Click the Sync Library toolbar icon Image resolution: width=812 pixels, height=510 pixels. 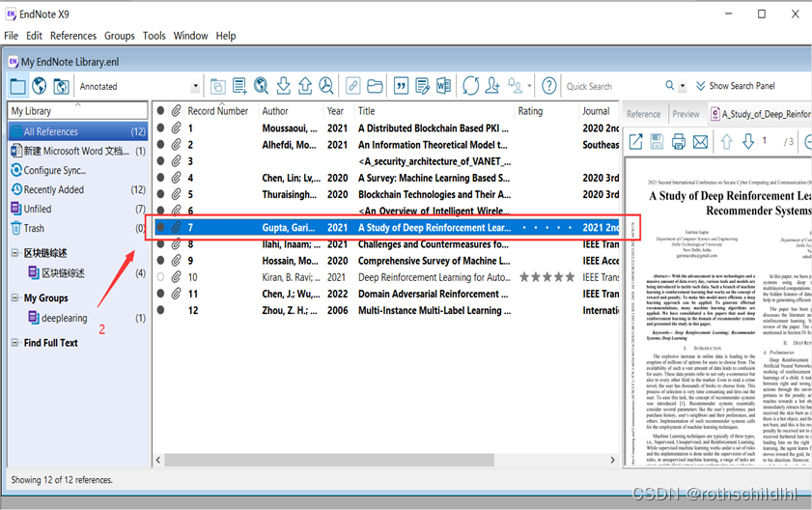(x=470, y=87)
